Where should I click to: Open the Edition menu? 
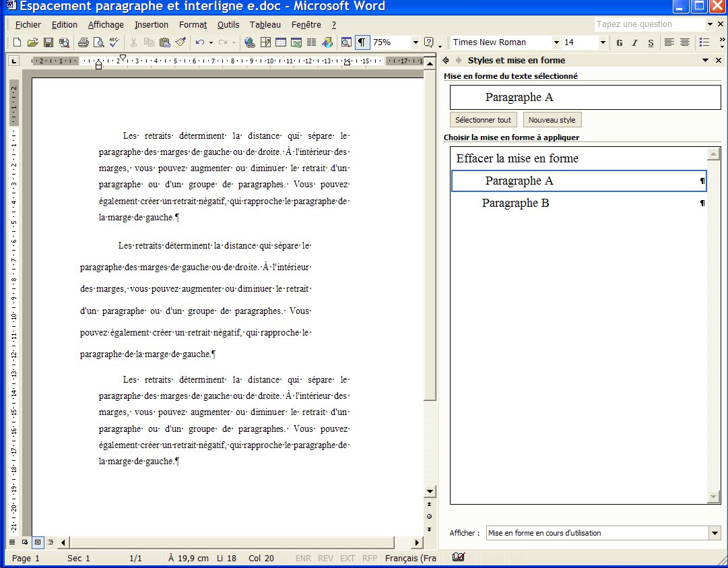[x=65, y=25]
